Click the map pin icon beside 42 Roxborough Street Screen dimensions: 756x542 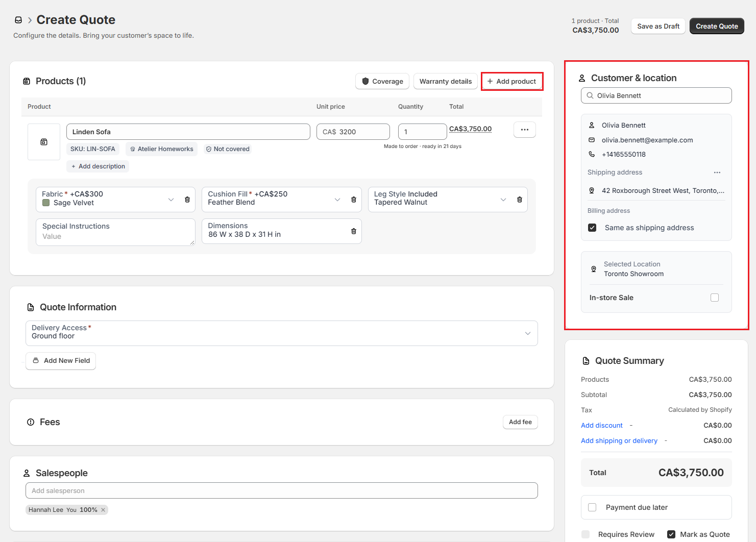click(592, 190)
